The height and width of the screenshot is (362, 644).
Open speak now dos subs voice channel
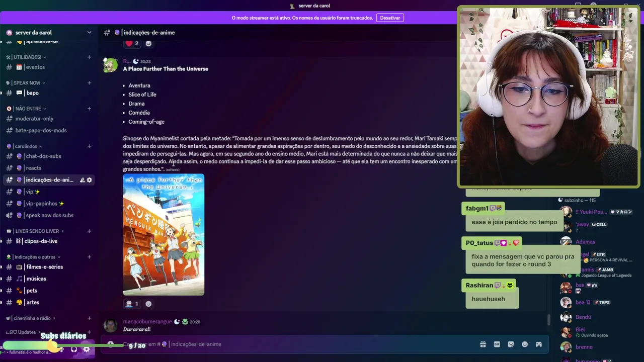point(48,215)
